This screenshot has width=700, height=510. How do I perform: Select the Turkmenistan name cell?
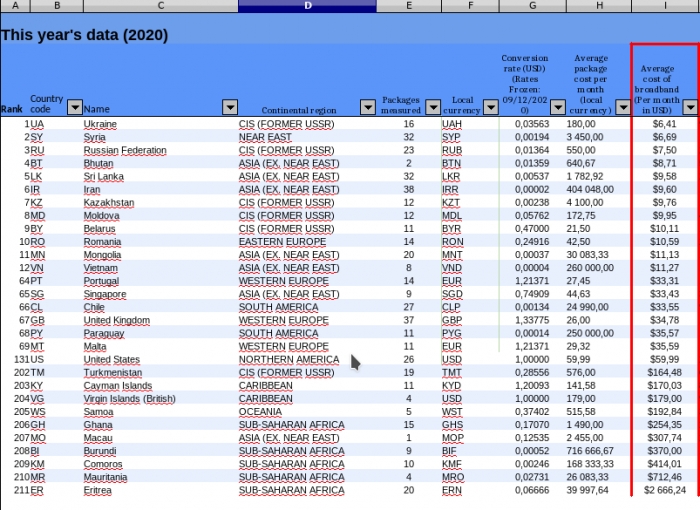pyautogui.click(x=161, y=372)
